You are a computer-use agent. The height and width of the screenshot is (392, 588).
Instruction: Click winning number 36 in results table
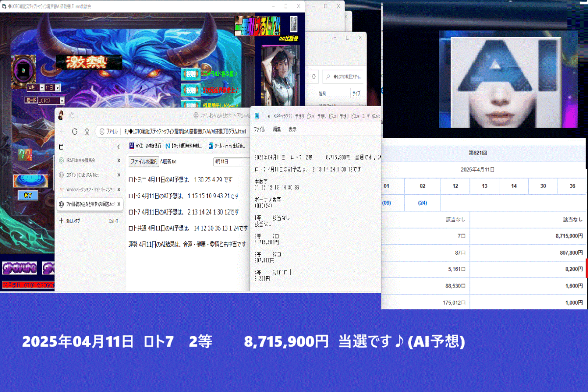click(572, 186)
